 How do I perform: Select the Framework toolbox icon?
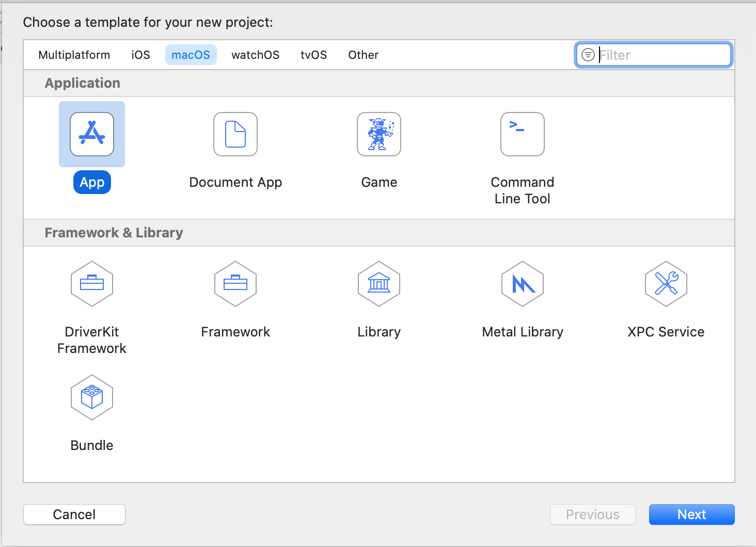[x=235, y=284]
